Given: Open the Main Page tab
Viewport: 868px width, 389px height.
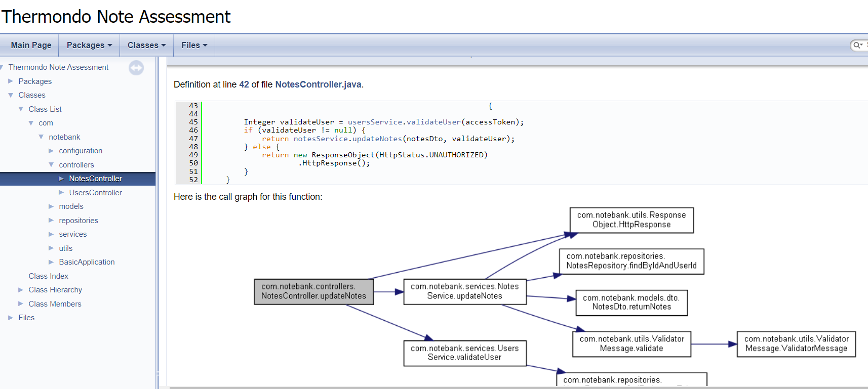Looking at the screenshot, I should [31, 45].
